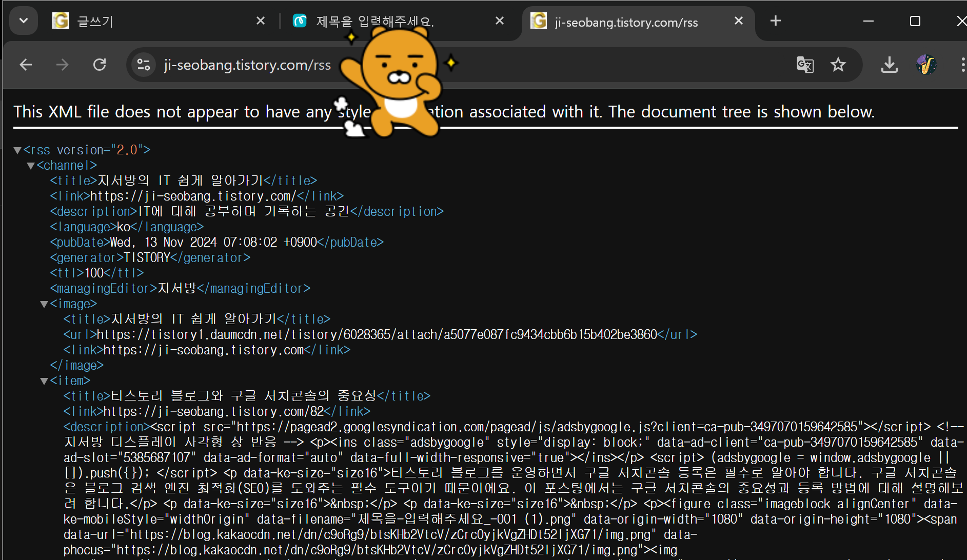The image size is (967, 560).
Task: Close the ji-seobang.tistory.com/rss tab
Action: (739, 21)
